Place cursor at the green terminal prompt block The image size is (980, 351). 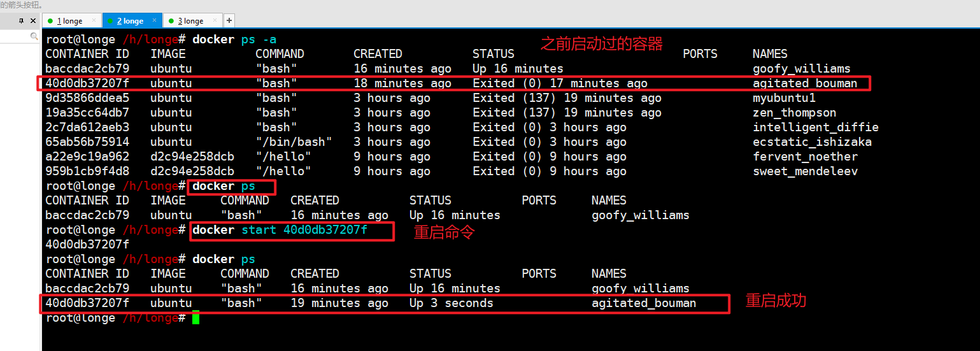pos(195,318)
